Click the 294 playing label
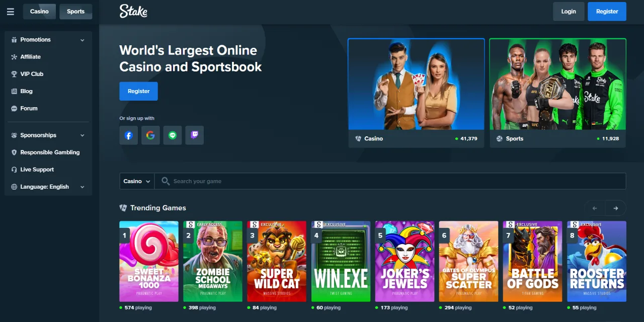The height and width of the screenshot is (322, 644). [x=458, y=307]
